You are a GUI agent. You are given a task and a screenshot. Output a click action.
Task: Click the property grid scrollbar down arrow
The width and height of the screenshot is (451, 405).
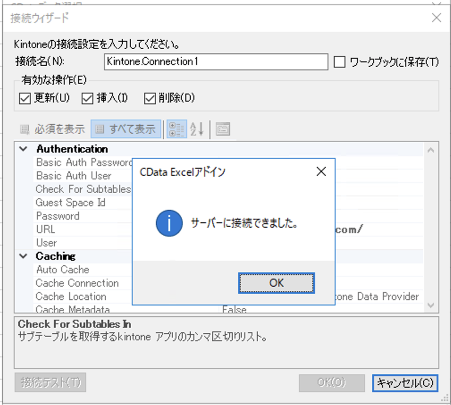click(x=431, y=305)
